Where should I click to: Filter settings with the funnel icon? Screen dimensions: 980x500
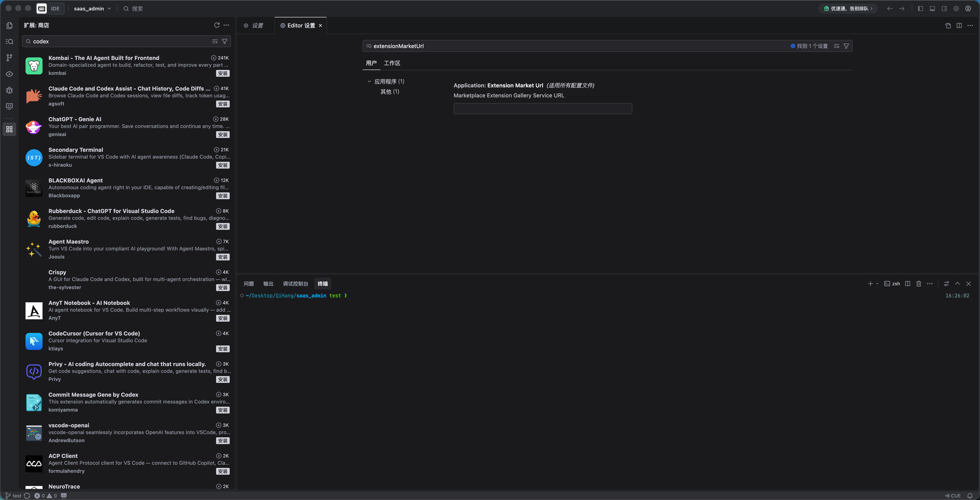tap(846, 46)
